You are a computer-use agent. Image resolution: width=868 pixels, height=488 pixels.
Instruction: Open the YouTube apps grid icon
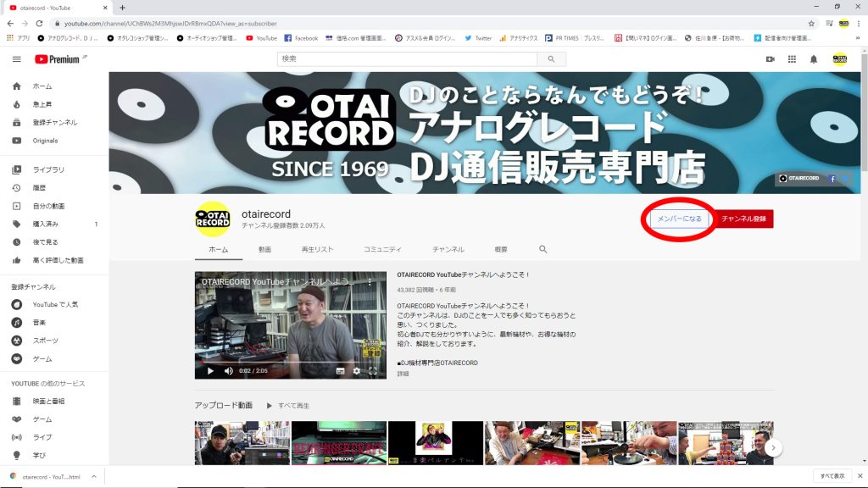793,59
